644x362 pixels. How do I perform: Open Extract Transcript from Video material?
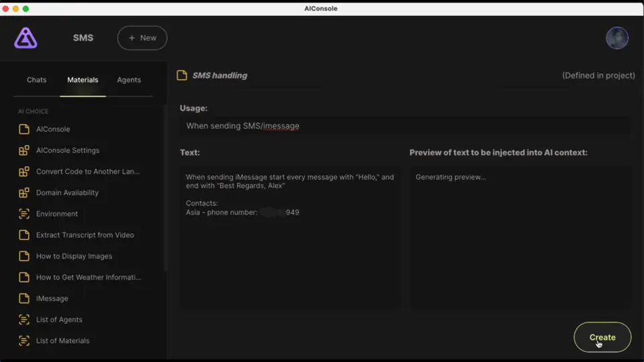point(85,235)
